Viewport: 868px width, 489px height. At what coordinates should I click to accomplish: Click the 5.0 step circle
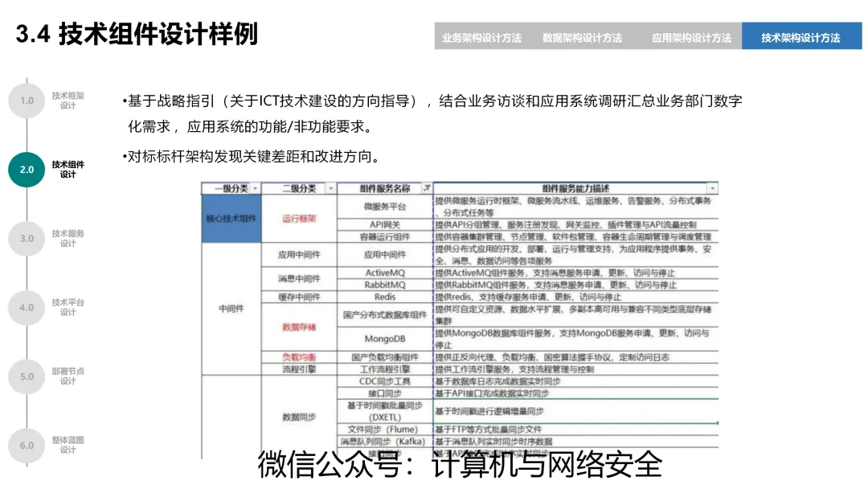27,376
